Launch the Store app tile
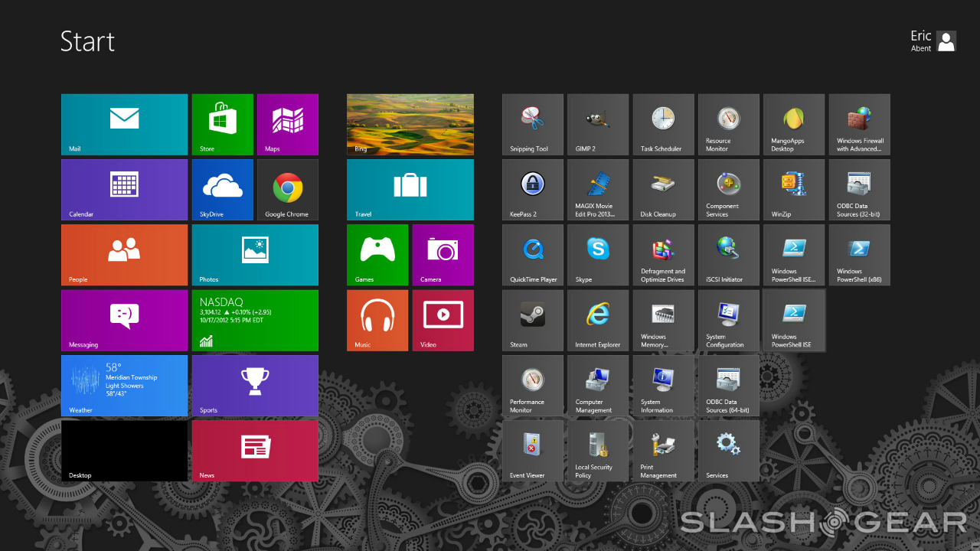This screenshot has width=980, height=551. (x=222, y=125)
